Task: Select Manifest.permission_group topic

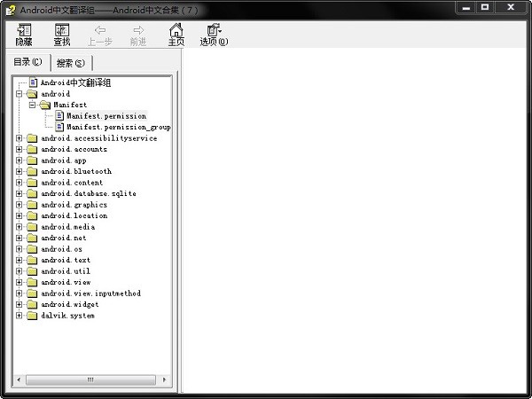Action: 118,127
